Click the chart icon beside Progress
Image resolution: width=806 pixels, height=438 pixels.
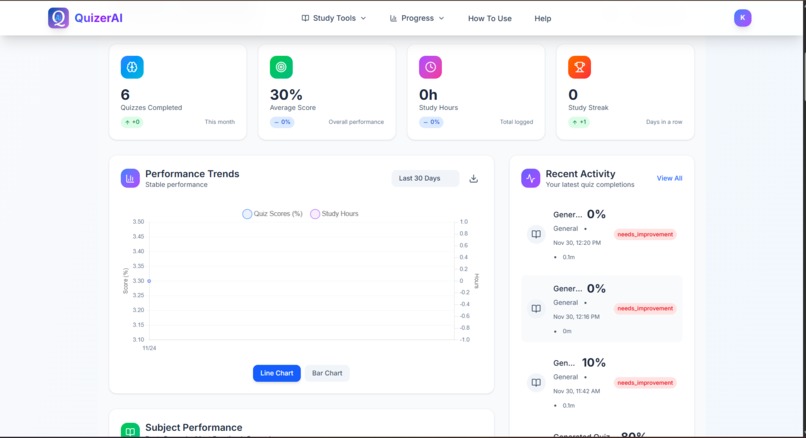(393, 18)
